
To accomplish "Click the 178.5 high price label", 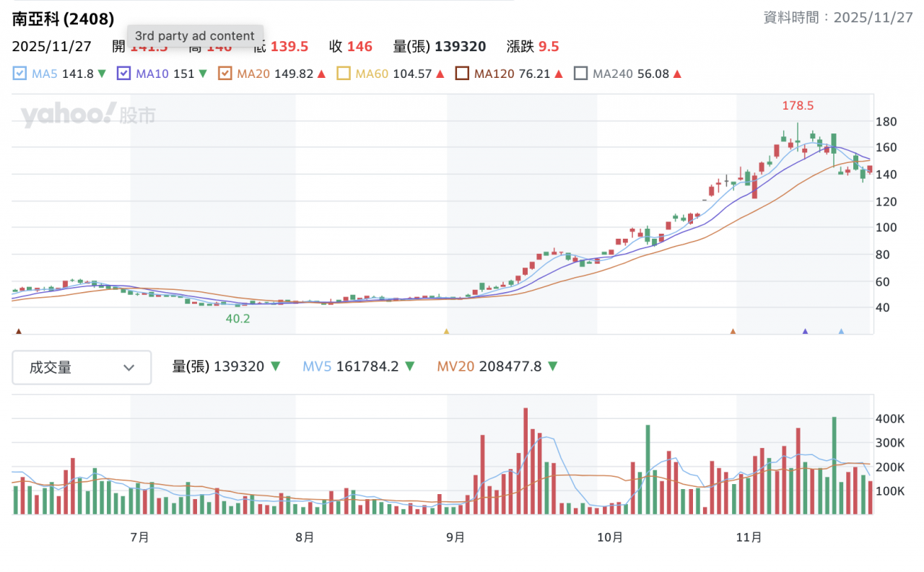I will click(x=798, y=106).
